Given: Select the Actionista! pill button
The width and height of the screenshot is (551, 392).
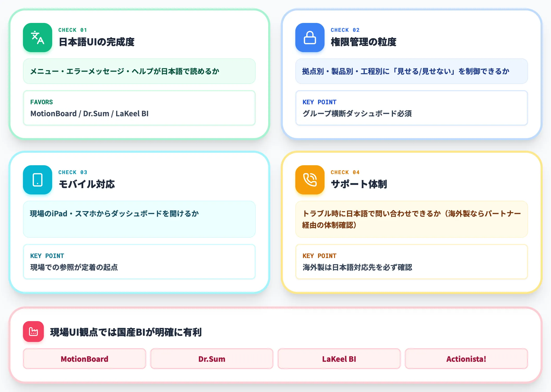Looking at the screenshot, I should point(466,359).
